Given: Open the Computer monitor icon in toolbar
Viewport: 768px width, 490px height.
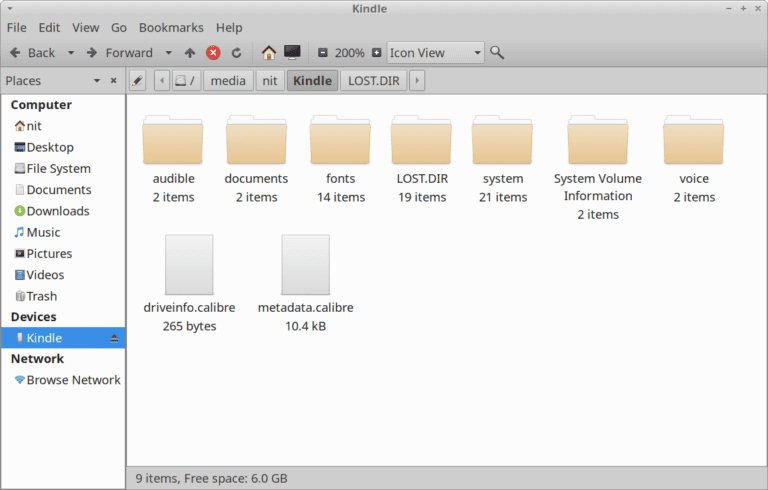Looking at the screenshot, I should [292, 52].
